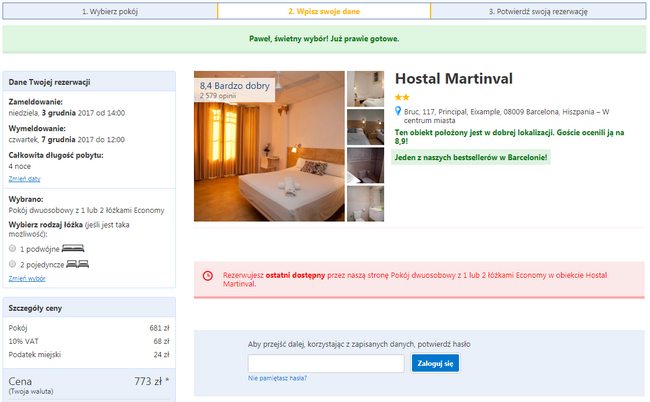Click the 'Nie pamiętasz hasła?' link
This screenshot has height=402, width=650.
pos(277,379)
